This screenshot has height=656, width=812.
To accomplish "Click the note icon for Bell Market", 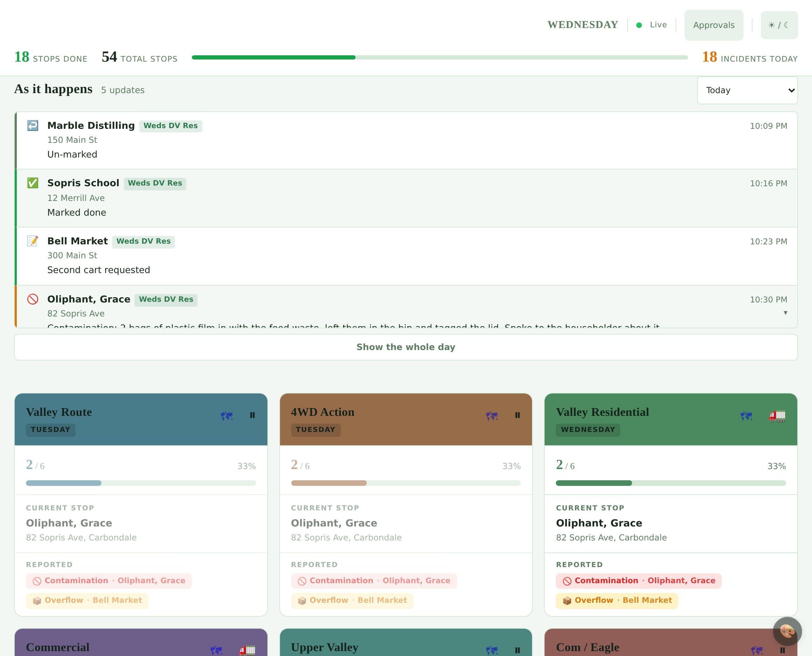I will pos(33,241).
